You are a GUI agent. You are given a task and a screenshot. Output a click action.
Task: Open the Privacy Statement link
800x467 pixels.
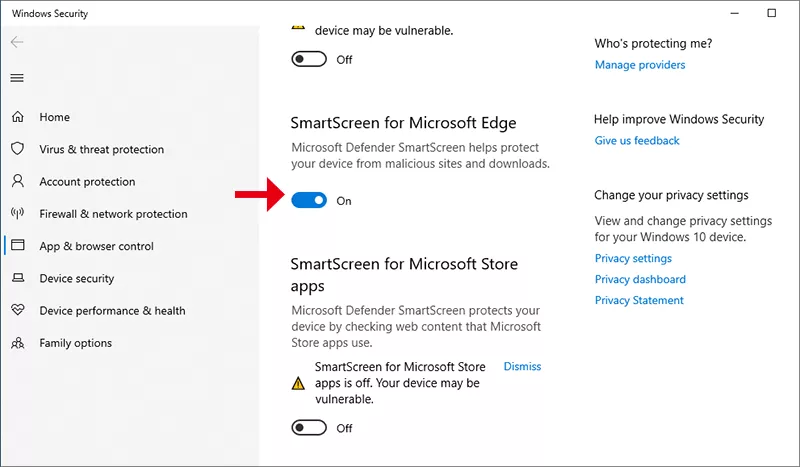pyautogui.click(x=639, y=300)
